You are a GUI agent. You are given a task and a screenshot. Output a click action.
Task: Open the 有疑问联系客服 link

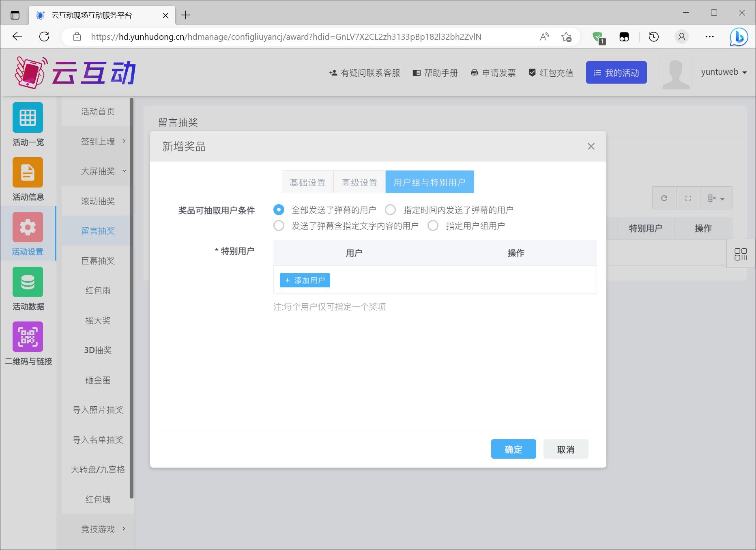(365, 73)
